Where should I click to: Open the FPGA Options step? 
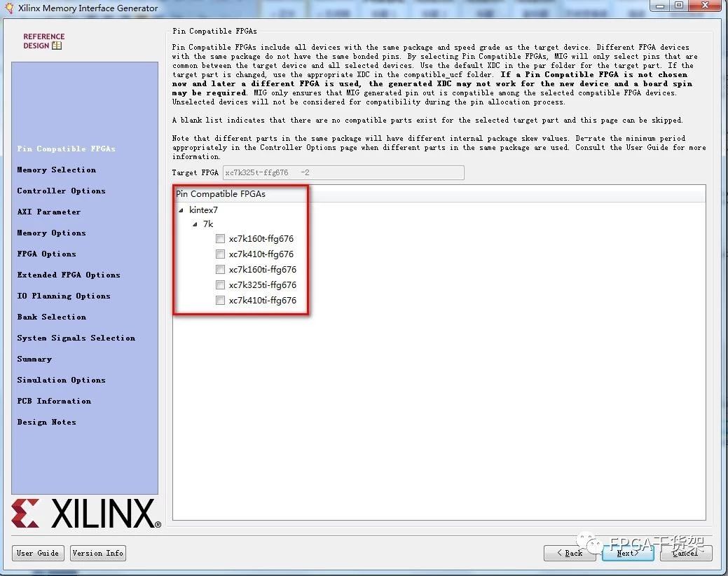(46, 254)
